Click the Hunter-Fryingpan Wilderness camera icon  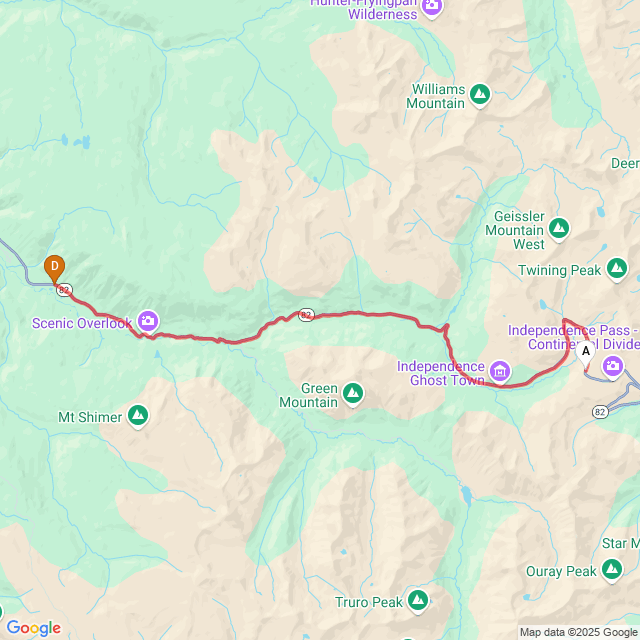point(432,7)
